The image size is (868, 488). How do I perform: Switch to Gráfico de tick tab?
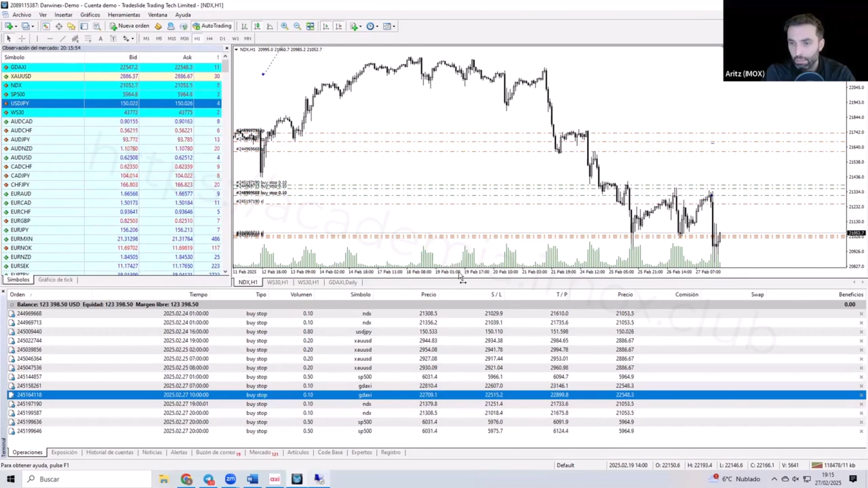(x=56, y=280)
